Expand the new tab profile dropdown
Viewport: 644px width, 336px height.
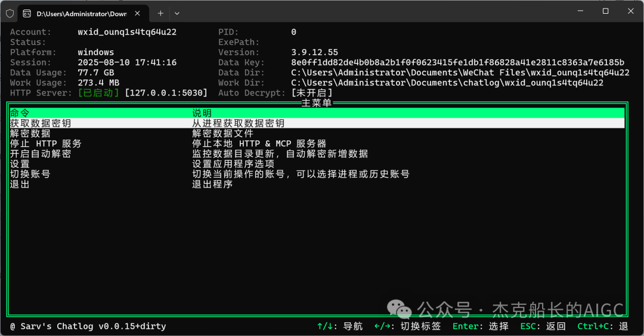click(x=177, y=14)
